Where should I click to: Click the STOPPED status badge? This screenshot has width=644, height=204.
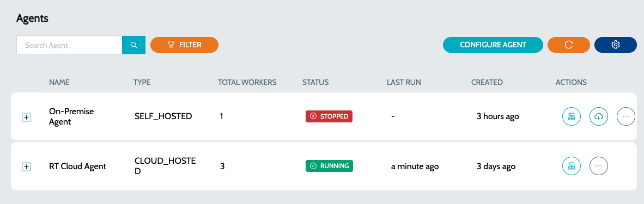[x=329, y=116]
